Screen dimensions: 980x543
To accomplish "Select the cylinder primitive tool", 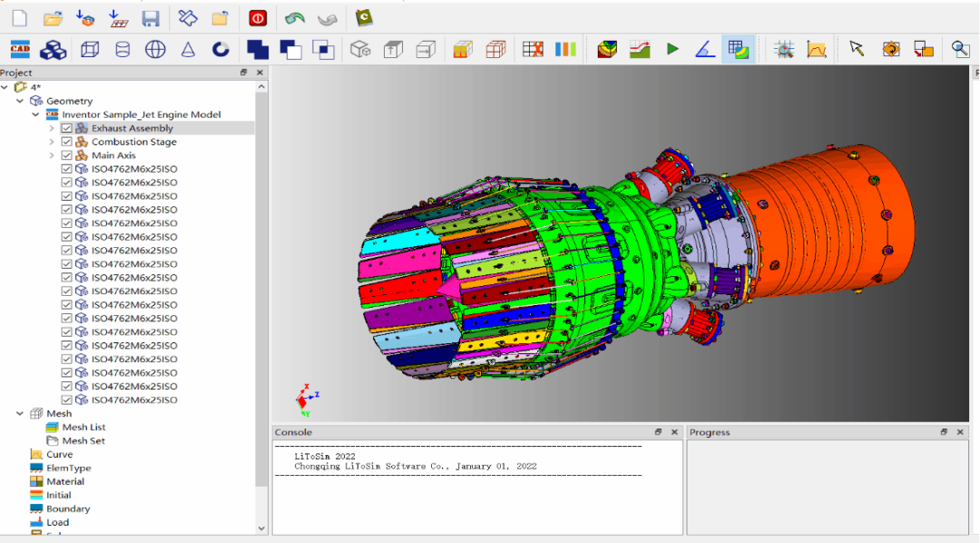I will tap(122, 49).
